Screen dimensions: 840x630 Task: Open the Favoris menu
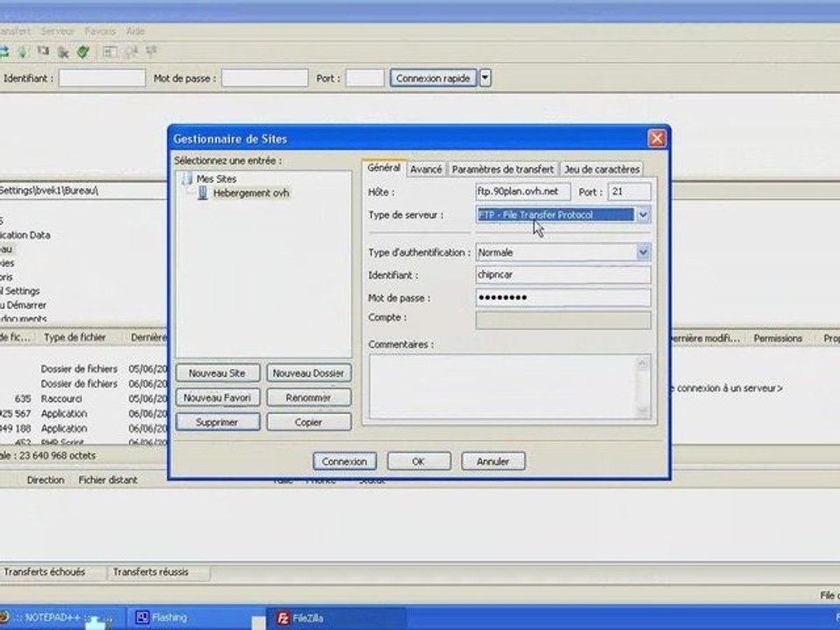[x=100, y=31]
